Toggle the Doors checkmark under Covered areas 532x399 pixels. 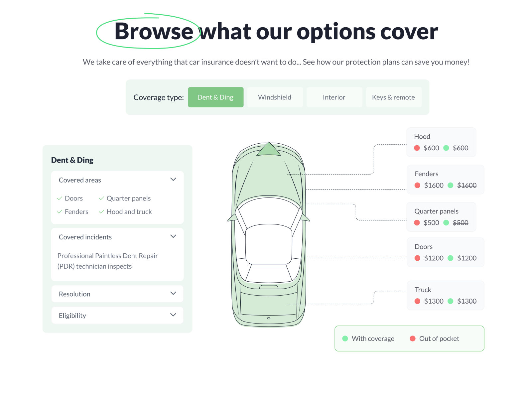point(60,198)
